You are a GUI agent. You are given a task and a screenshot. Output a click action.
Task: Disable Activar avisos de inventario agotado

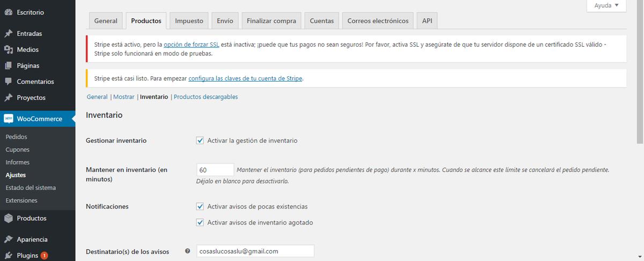click(x=200, y=222)
